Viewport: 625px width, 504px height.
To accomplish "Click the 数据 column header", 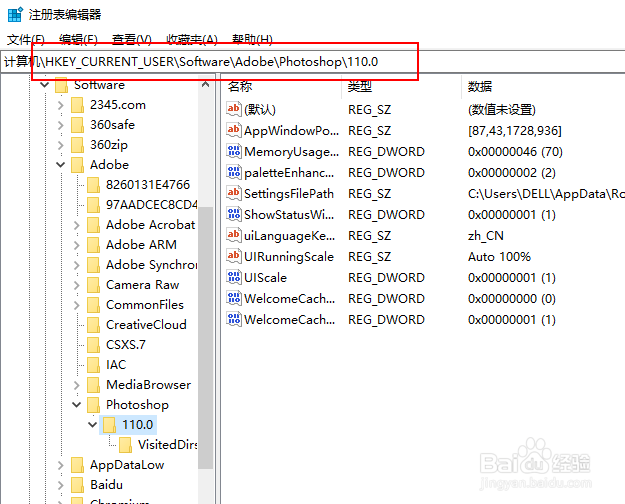I will coord(480,86).
